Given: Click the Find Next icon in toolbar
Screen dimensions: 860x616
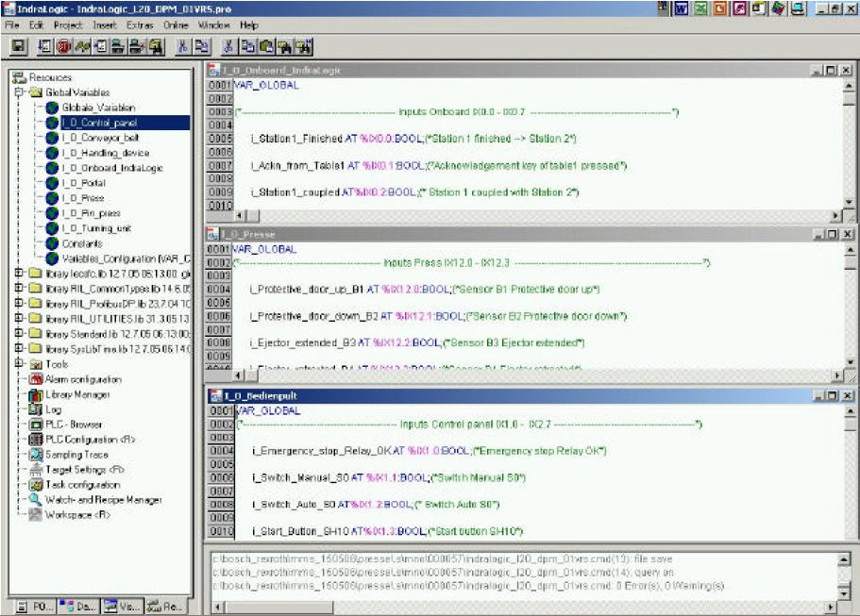Looking at the screenshot, I should click(303, 46).
